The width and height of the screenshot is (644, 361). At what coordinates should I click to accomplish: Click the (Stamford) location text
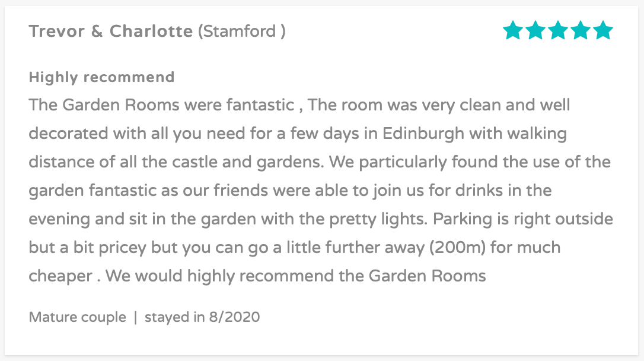[241, 31]
